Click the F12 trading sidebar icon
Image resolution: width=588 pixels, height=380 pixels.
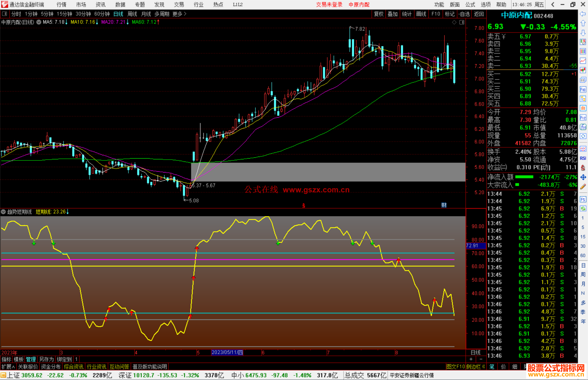click(x=583, y=118)
